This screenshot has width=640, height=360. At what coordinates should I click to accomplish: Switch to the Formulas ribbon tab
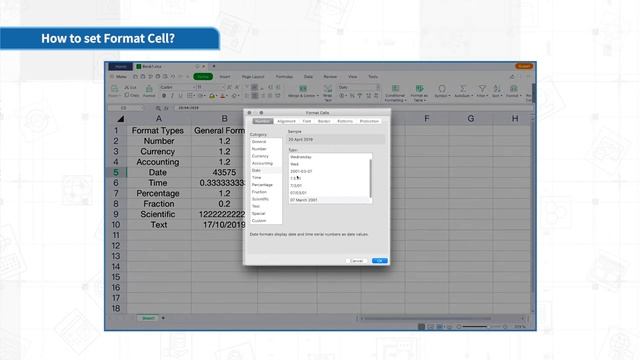coord(284,76)
